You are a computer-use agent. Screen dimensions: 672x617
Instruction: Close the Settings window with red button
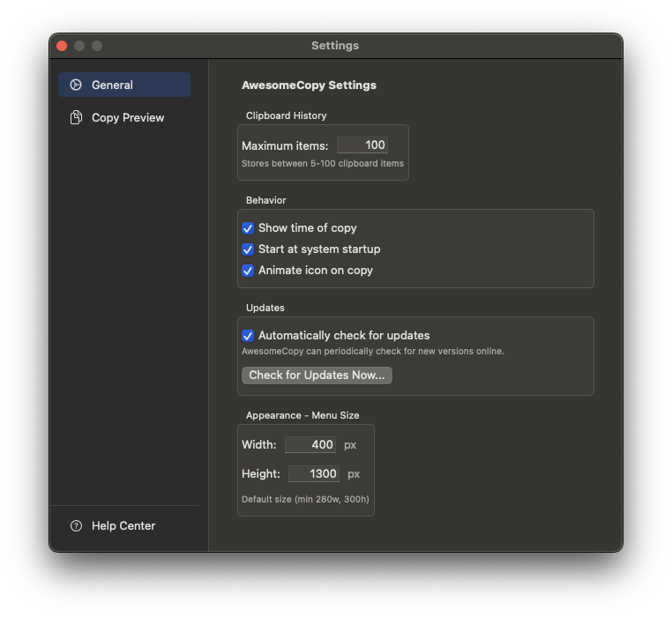62,46
